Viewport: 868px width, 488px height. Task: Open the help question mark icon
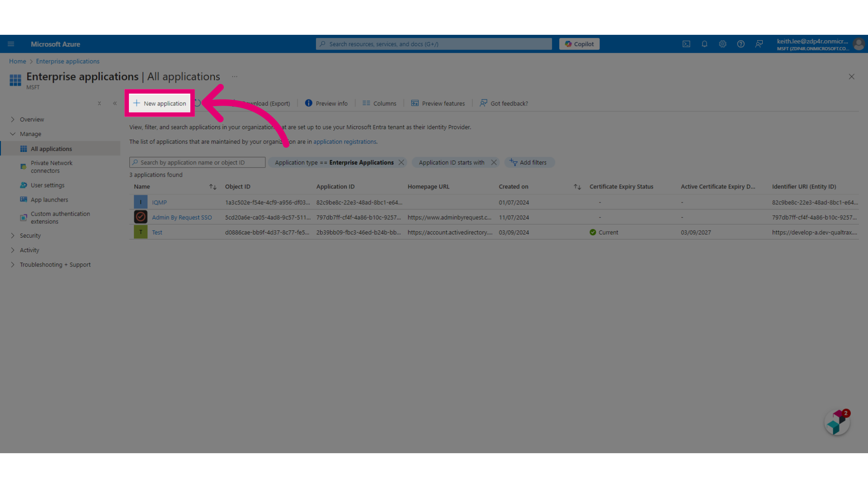[741, 44]
